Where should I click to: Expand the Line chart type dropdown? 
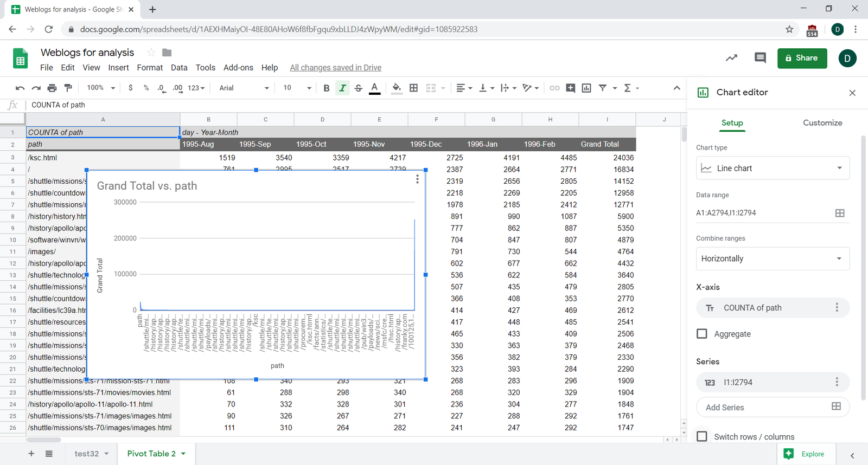click(773, 168)
